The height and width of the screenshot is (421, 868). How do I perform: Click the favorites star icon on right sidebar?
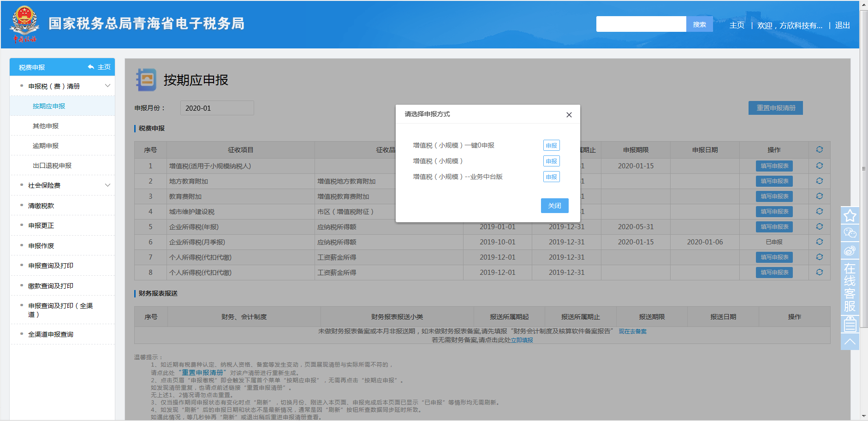coord(850,215)
